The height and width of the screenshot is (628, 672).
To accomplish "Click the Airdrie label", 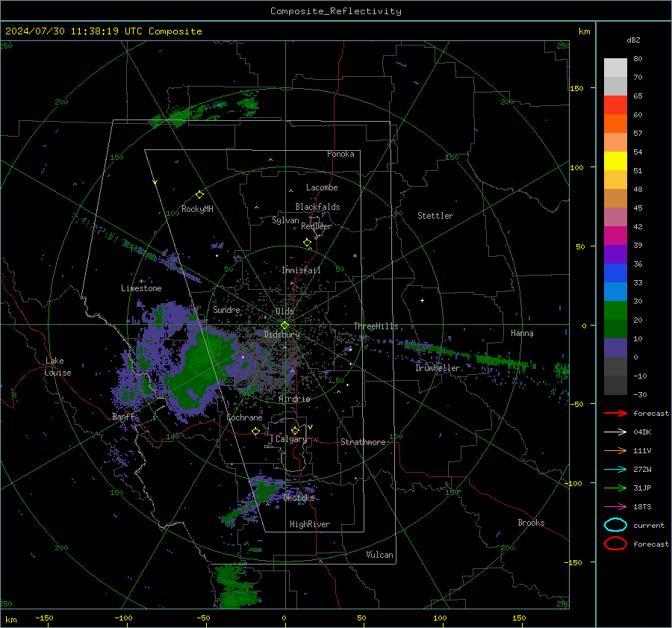I will tap(294, 399).
